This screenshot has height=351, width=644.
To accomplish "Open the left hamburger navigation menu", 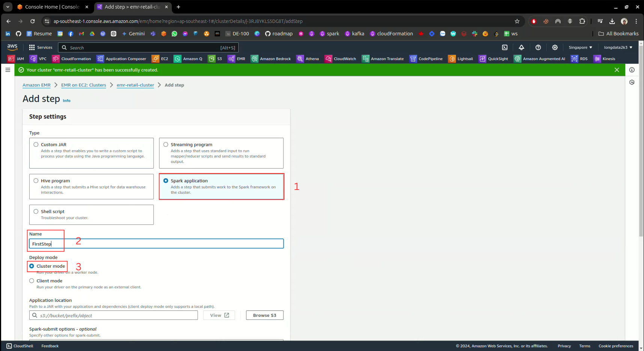I will (8, 70).
